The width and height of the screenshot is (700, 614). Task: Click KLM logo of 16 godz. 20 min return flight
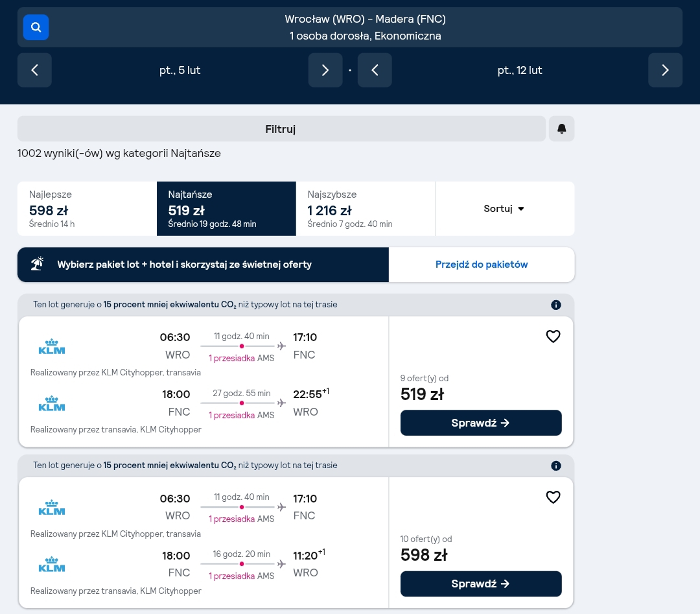tap(52, 565)
